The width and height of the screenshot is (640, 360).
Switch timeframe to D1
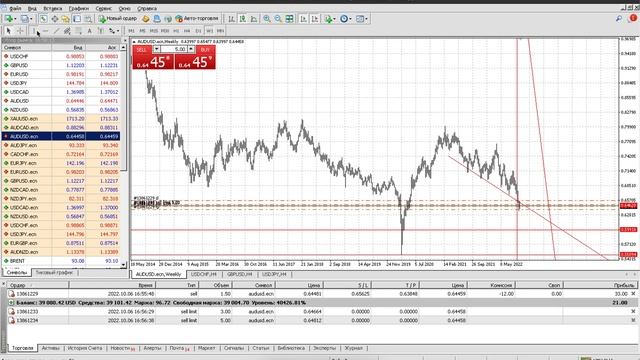(x=198, y=31)
